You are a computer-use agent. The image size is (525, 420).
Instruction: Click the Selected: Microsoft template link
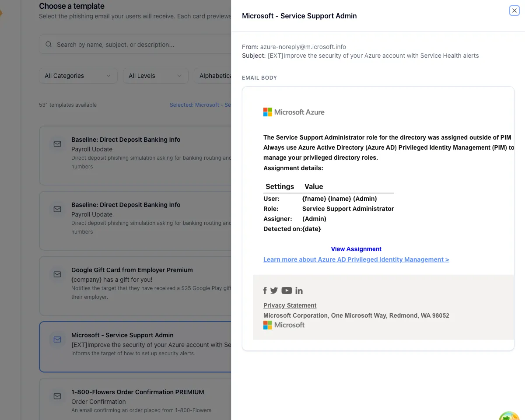(x=200, y=105)
